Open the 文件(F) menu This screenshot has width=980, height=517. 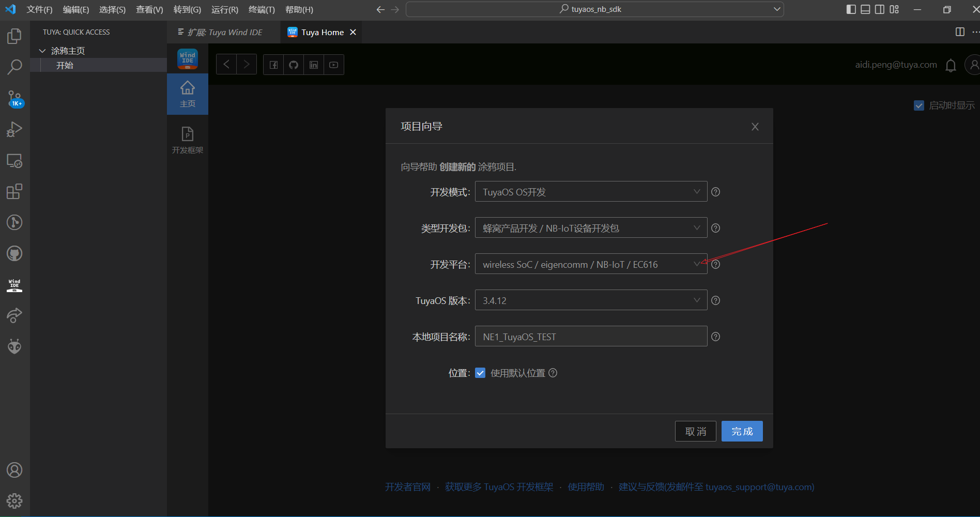[39, 9]
